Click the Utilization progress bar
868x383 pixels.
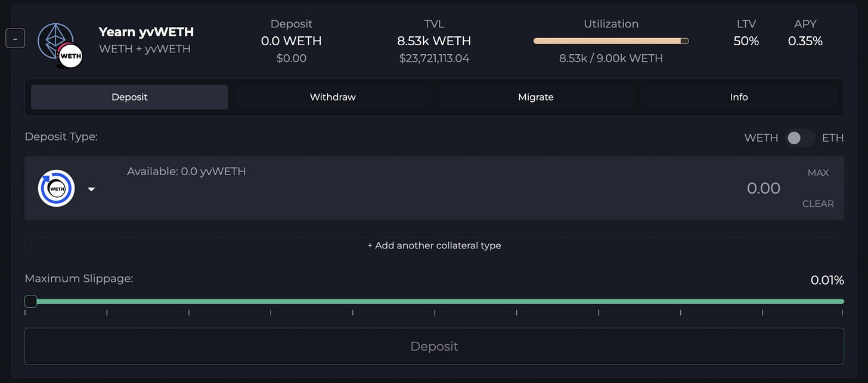tap(611, 41)
